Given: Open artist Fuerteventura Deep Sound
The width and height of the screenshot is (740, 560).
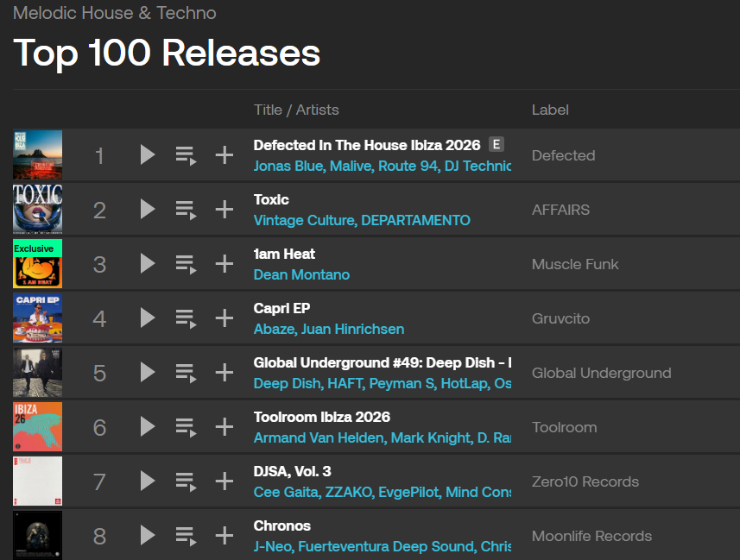Looking at the screenshot, I should click(386, 546).
